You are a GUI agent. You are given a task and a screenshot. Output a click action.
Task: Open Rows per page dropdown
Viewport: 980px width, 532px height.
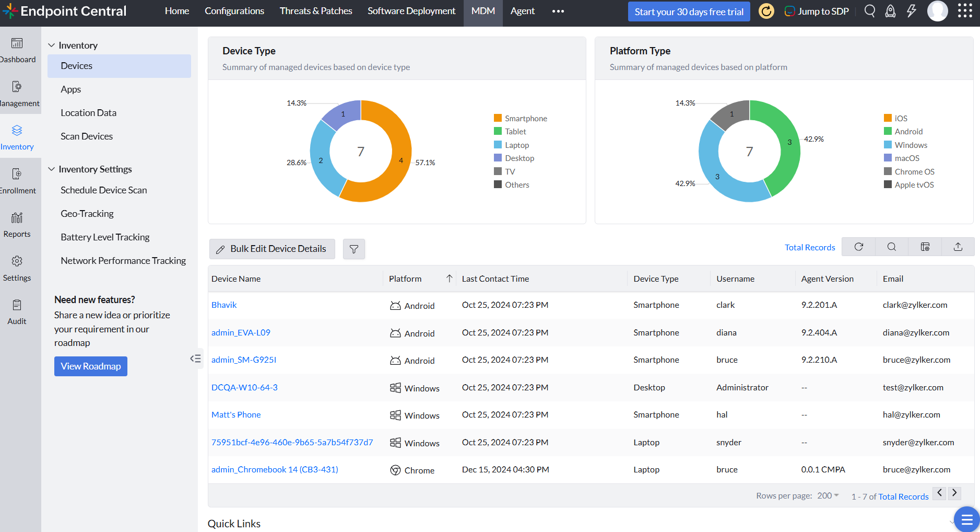(x=828, y=495)
